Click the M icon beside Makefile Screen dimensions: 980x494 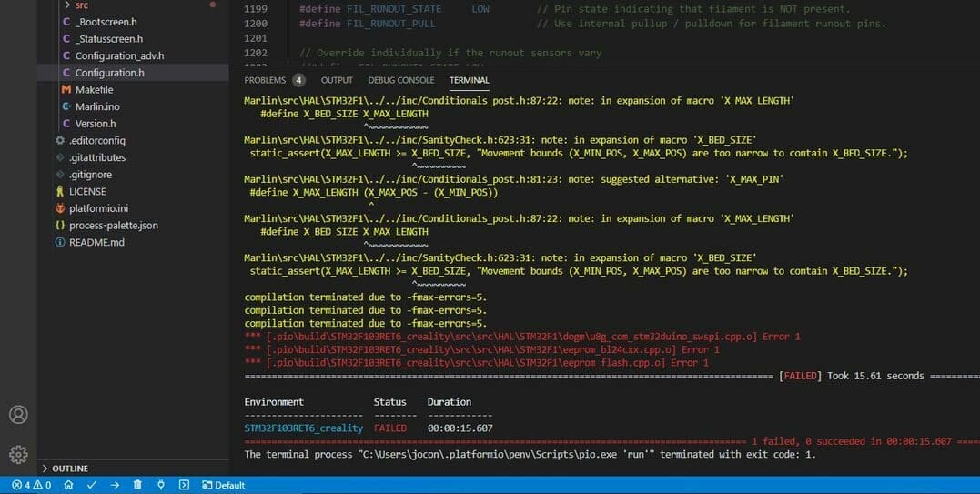tap(66, 89)
